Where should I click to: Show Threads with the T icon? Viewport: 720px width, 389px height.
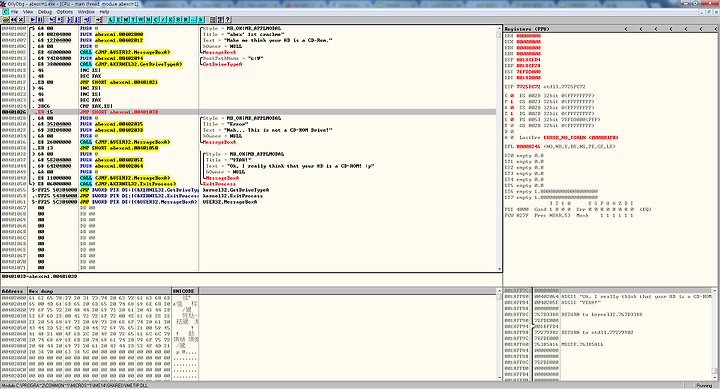(x=133, y=20)
